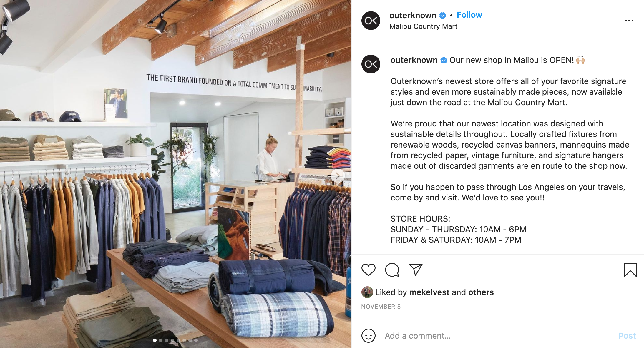Open comments via speech bubble icon
The image size is (644, 348).
point(392,270)
